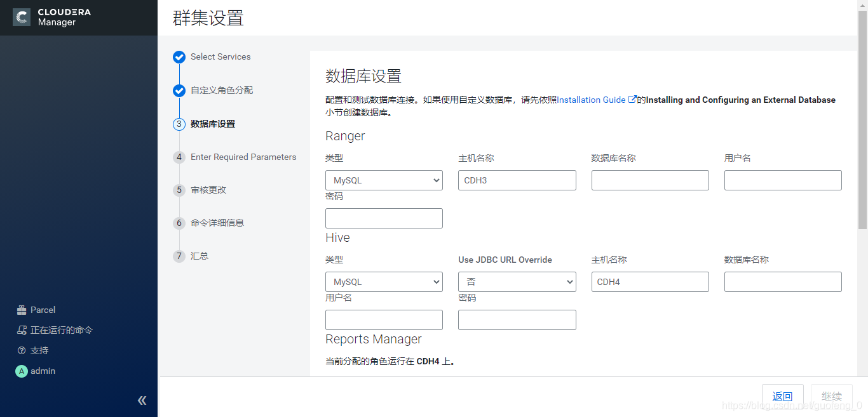Image resolution: width=868 pixels, height=417 pixels.
Task: Click the 群集设置 page title
Action: (208, 18)
